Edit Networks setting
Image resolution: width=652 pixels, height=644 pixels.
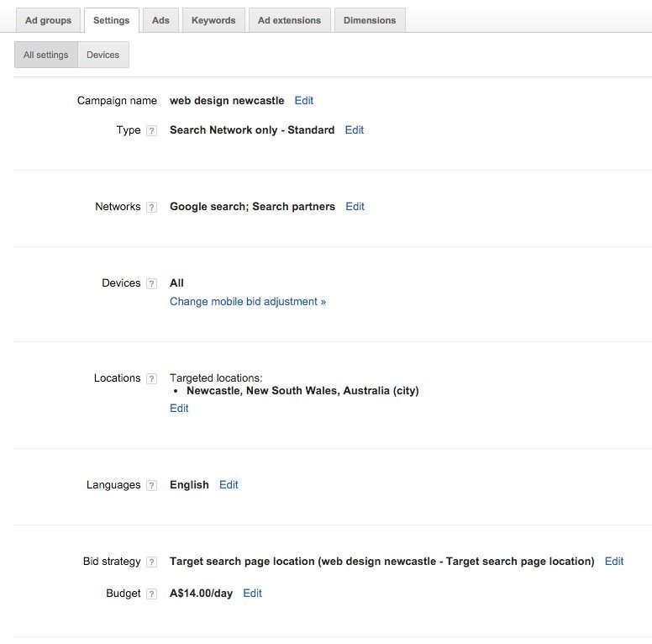pyautogui.click(x=355, y=207)
